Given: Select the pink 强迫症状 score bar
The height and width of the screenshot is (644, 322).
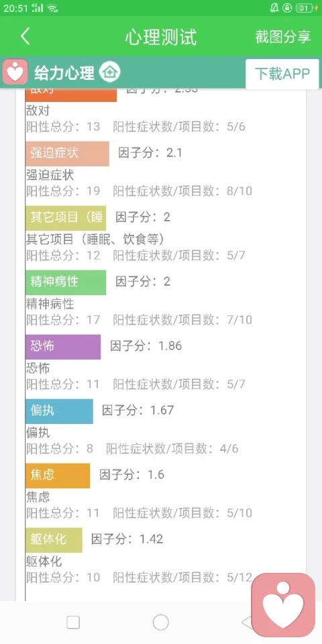Looking at the screenshot, I should click(x=67, y=154).
